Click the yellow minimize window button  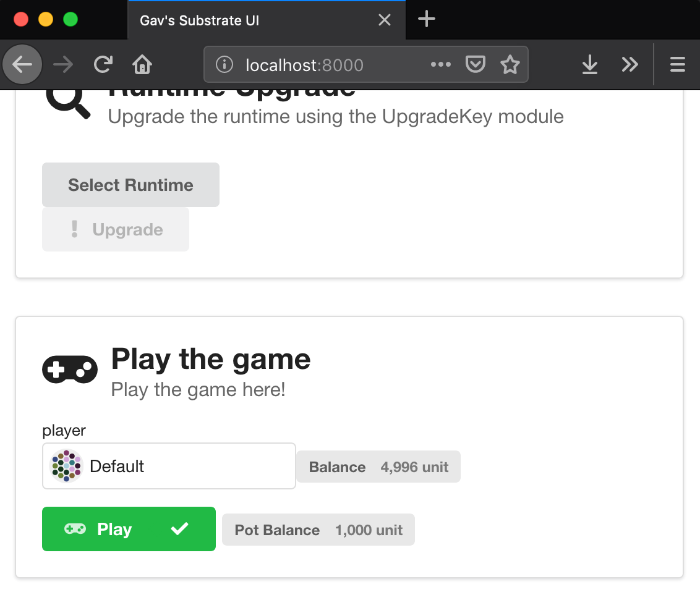(x=46, y=20)
